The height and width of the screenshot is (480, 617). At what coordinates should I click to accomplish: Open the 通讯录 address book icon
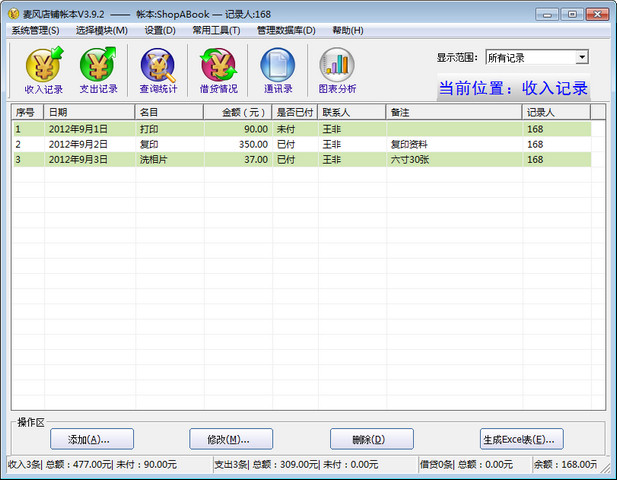tap(277, 70)
